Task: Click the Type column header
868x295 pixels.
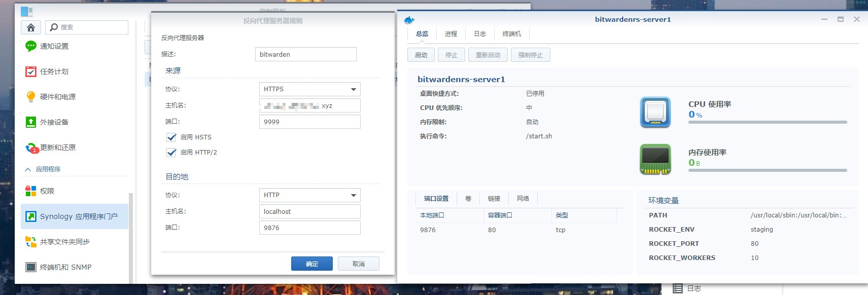Action: [x=584, y=215]
